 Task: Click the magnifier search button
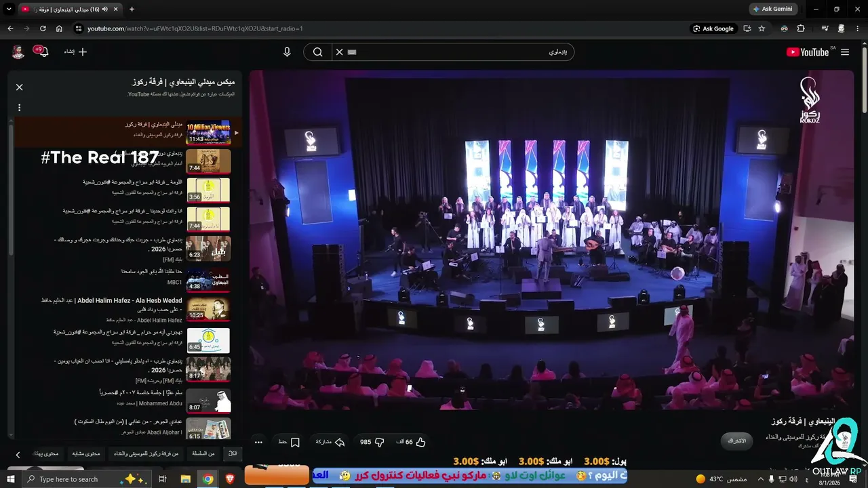tap(317, 52)
